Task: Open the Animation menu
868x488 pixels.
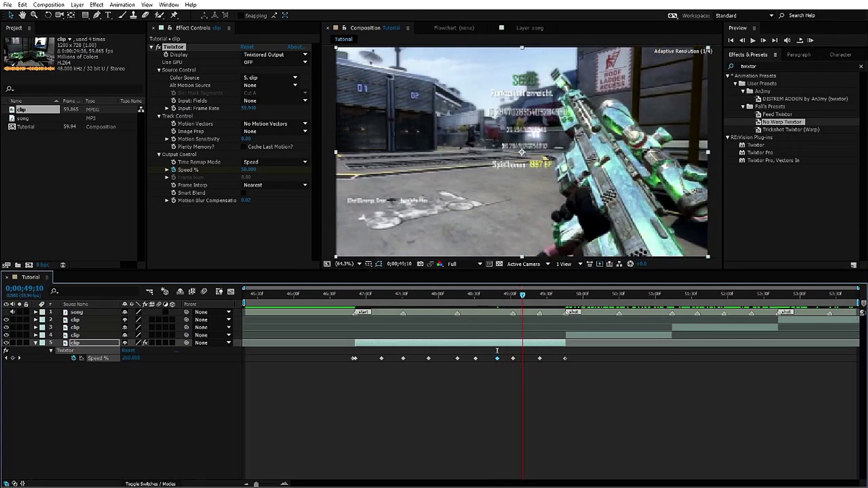Action: 122,5
